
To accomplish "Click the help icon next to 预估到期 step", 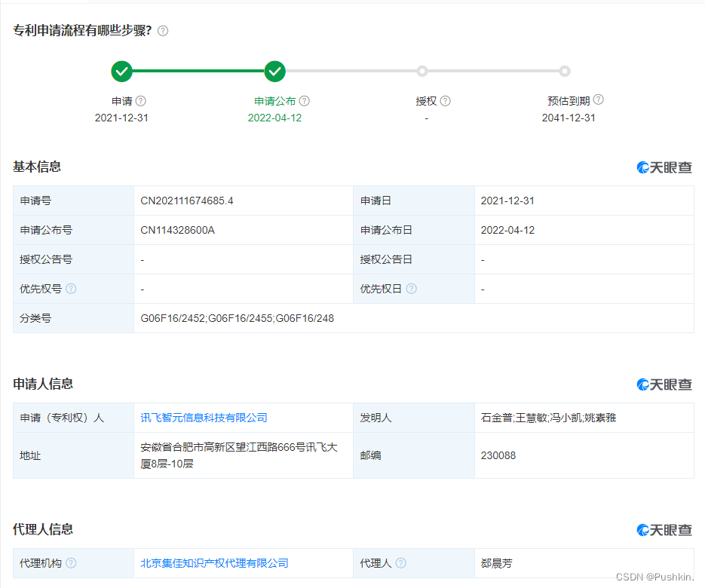I will [599, 100].
